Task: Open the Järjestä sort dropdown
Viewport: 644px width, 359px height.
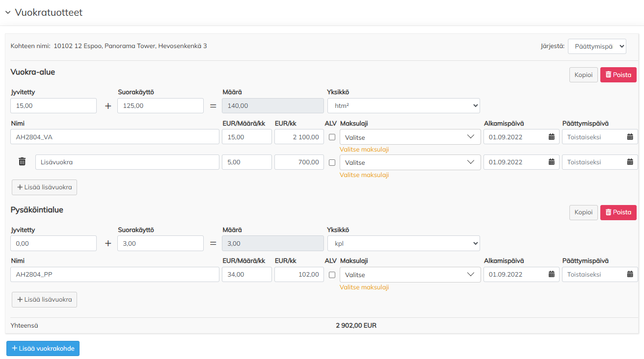Action: click(597, 46)
